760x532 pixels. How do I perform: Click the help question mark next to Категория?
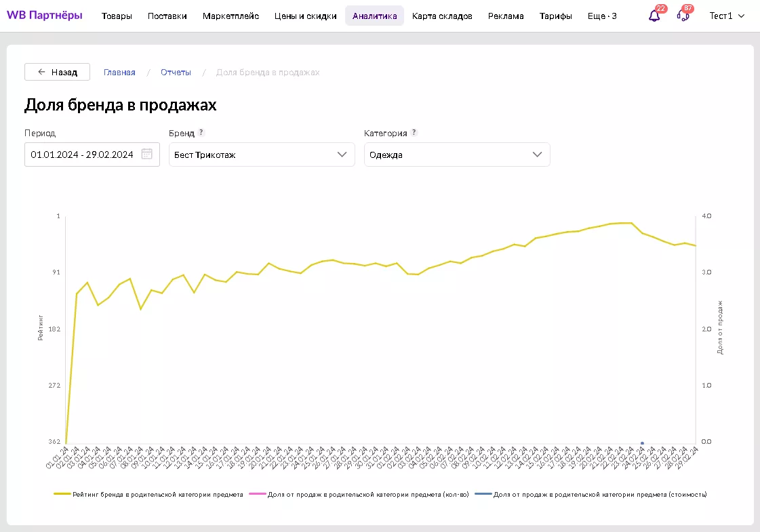pos(414,133)
